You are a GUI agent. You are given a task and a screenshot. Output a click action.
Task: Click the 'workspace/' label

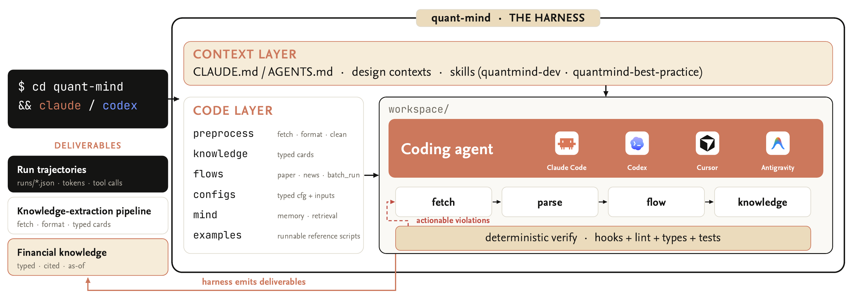click(x=419, y=109)
